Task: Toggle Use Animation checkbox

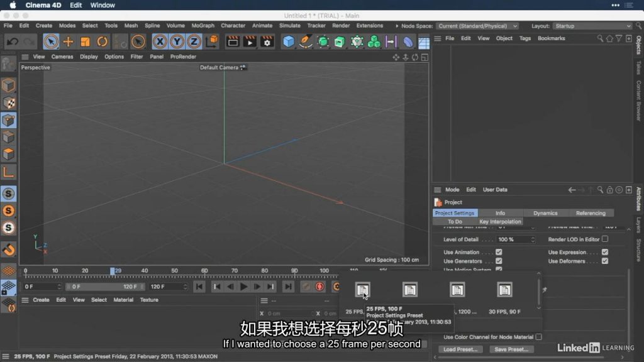Action: coord(499,252)
